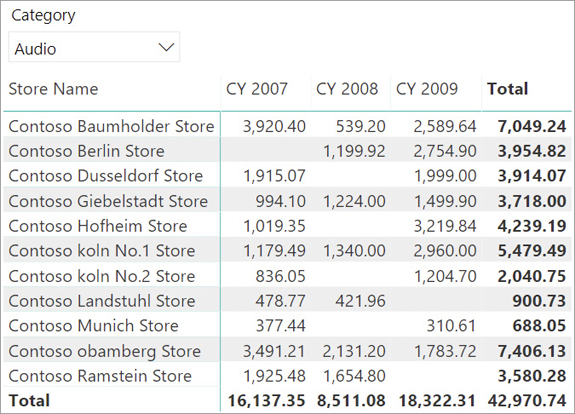The height and width of the screenshot is (414, 575).
Task: Click the Total row label at bottom
Action: [x=29, y=400]
